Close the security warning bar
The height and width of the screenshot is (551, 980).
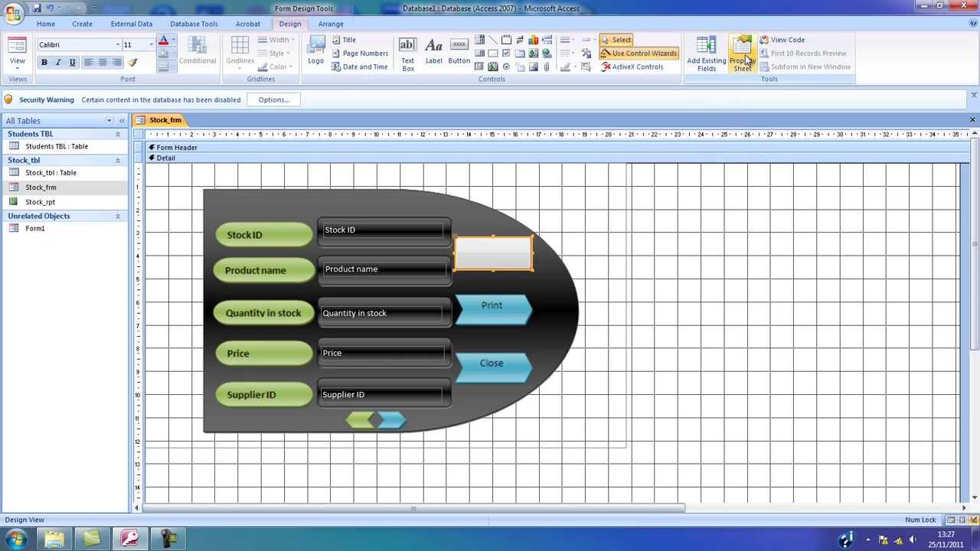(x=974, y=96)
